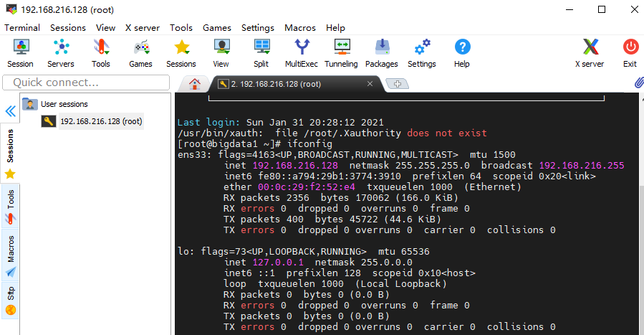Collapse the sidebar with double chevron
The image size is (644, 335).
point(10,111)
